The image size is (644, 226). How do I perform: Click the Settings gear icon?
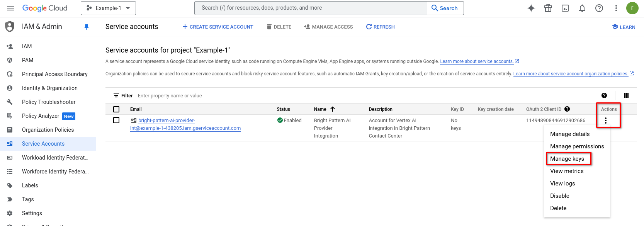10,213
